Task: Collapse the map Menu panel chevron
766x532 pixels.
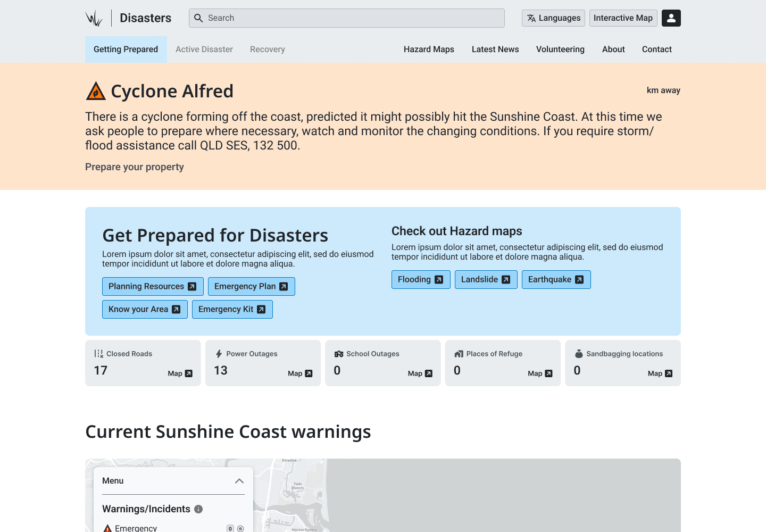Action: click(x=239, y=481)
